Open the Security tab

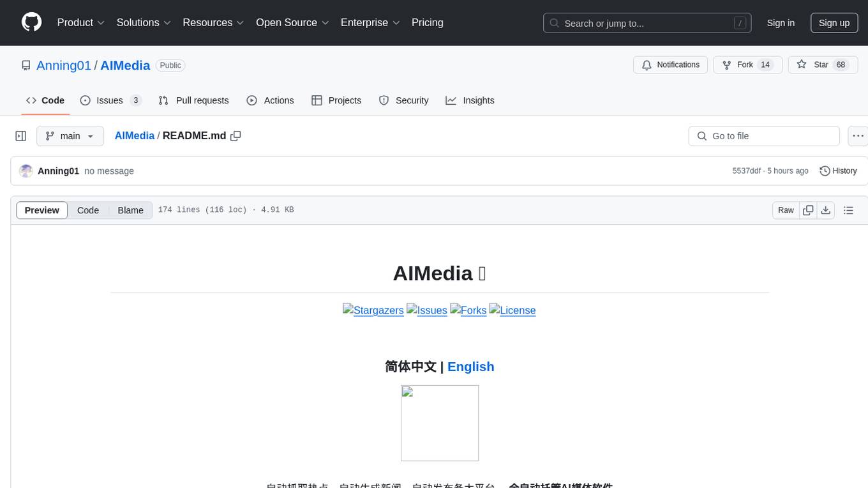click(404, 100)
